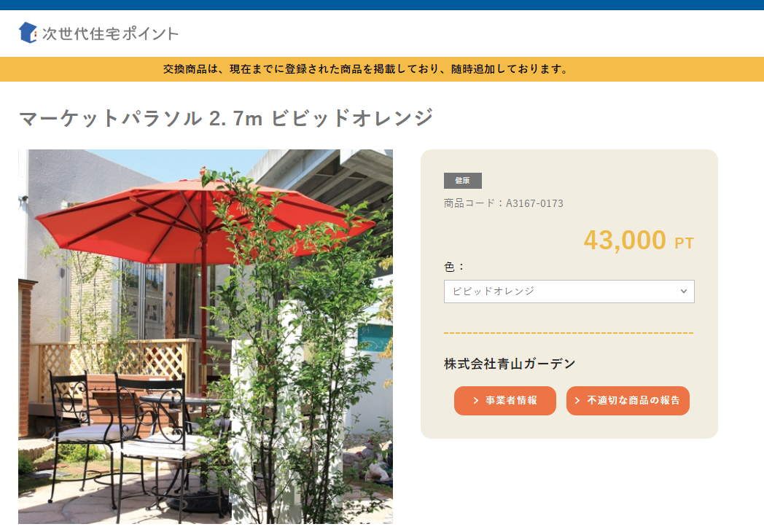Click the 43,000 price value
The height and width of the screenshot is (532, 764).
coord(625,240)
